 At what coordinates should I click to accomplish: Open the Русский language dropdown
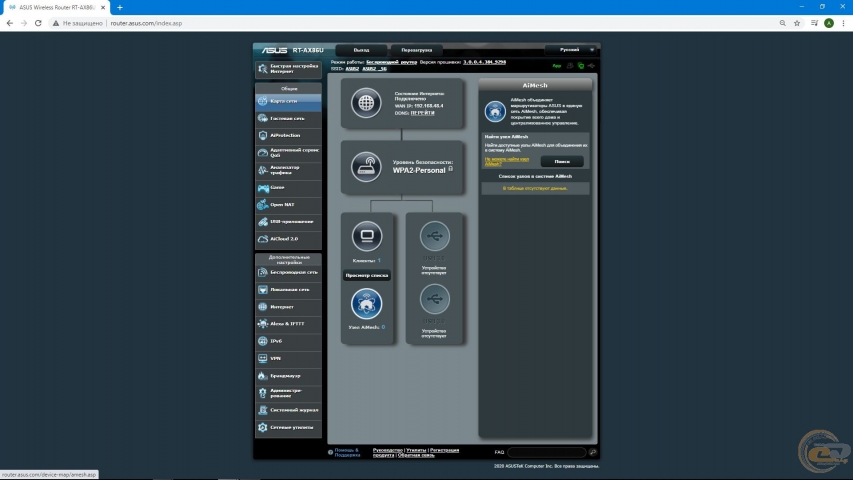571,50
